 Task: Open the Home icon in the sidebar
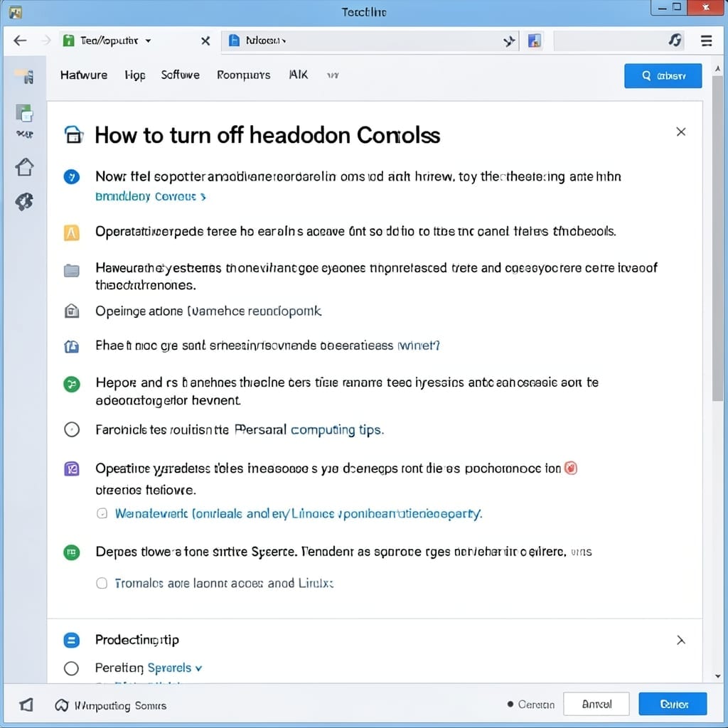pyautogui.click(x=25, y=167)
